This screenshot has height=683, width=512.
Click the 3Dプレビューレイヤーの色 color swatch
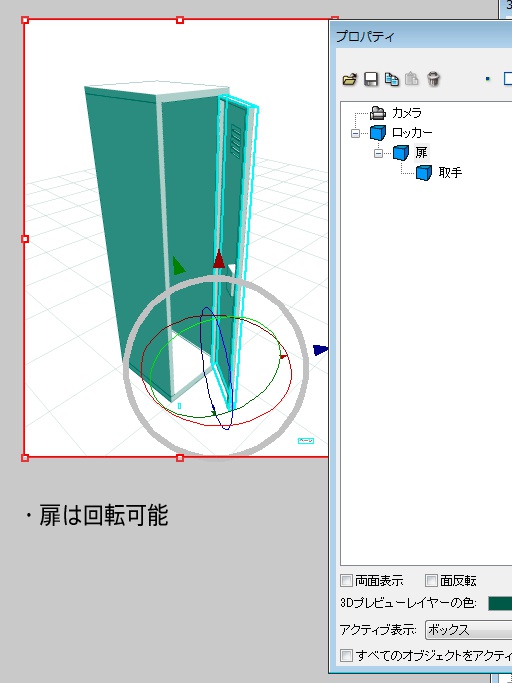[x=500, y=603]
